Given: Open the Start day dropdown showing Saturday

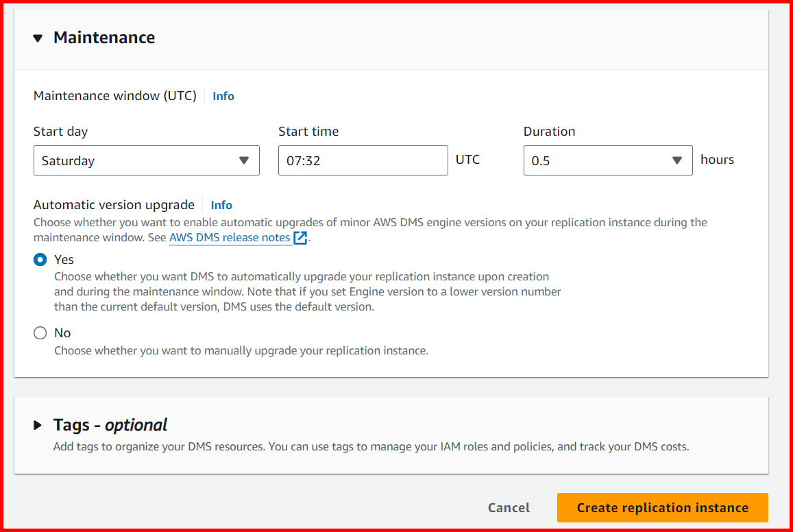Looking at the screenshot, I should point(146,160).
